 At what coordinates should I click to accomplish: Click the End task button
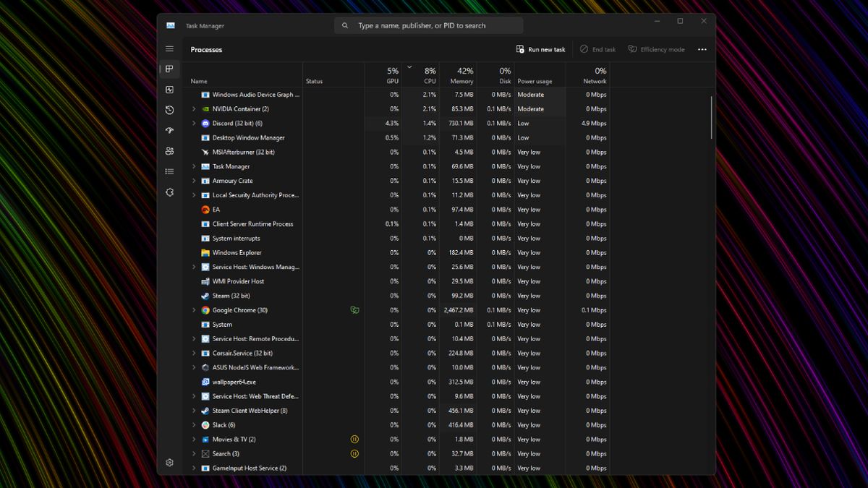(597, 49)
